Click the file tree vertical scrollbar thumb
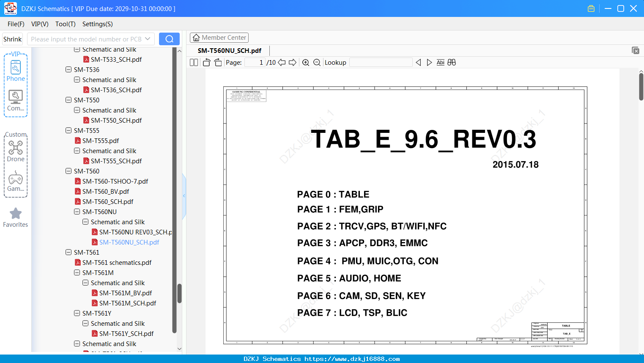This screenshot has height=363, width=644. pyautogui.click(x=179, y=293)
